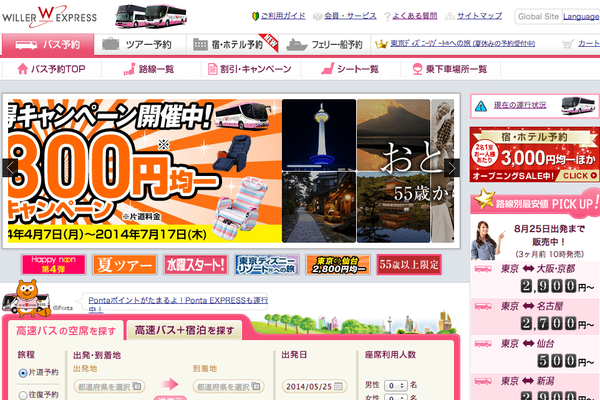Click the 東京ディズニーリゾートへの旅 thumbnail
600x400 pixels.
tap(267, 264)
